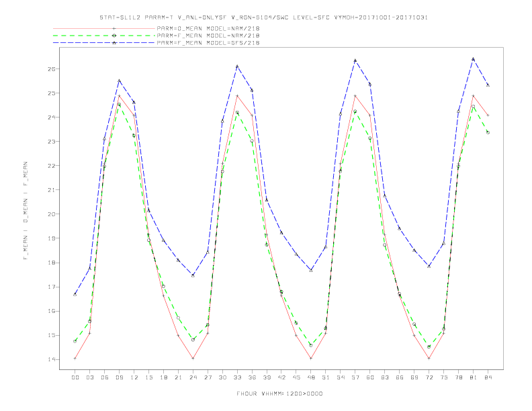
Task: Click x-axis tick label 63
Action: [385, 377]
